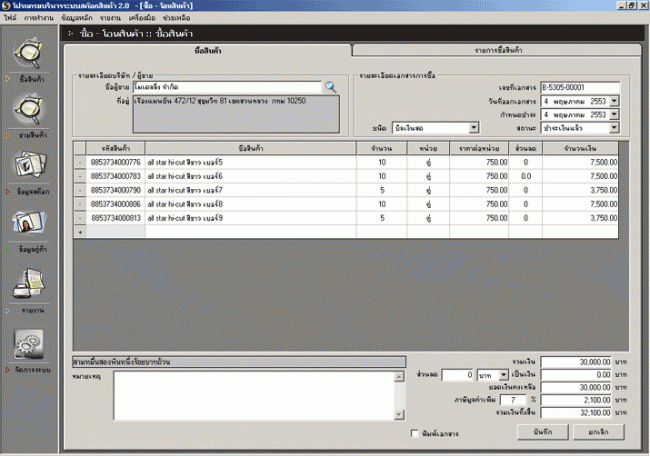Click the save button at bottom
This screenshot has width=650, height=456.
[543, 432]
